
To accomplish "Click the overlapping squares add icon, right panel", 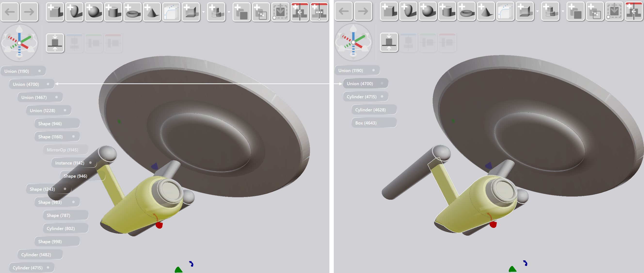I will (575, 11).
